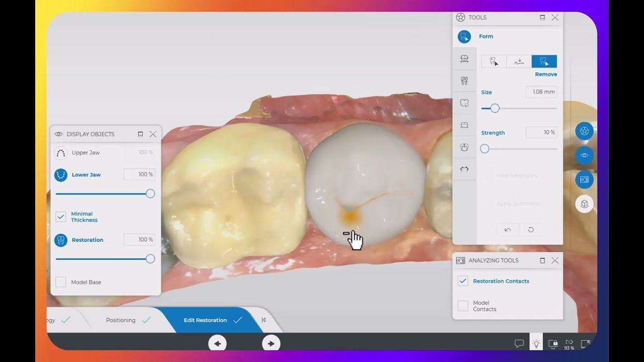Uncheck the Minimal Thickness checkbox

tap(61, 217)
